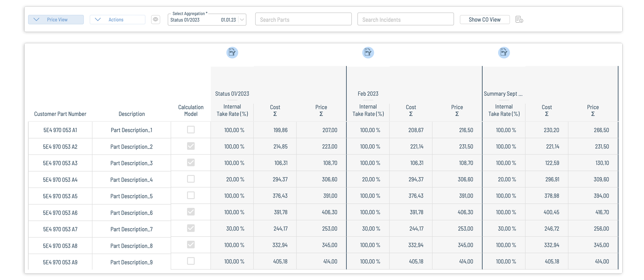
Task: Click Cost Σ header under Status 01/2023
Action: coord(275,110)
